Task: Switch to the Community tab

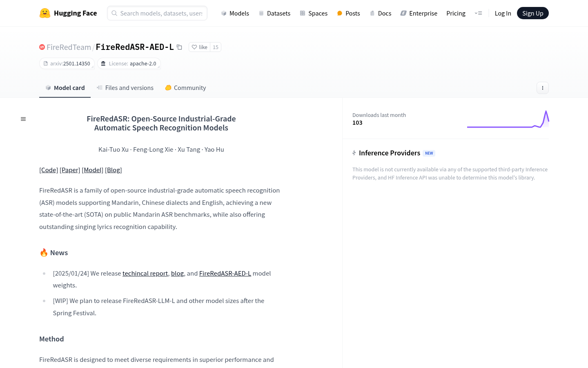Action: click(185, 88)
